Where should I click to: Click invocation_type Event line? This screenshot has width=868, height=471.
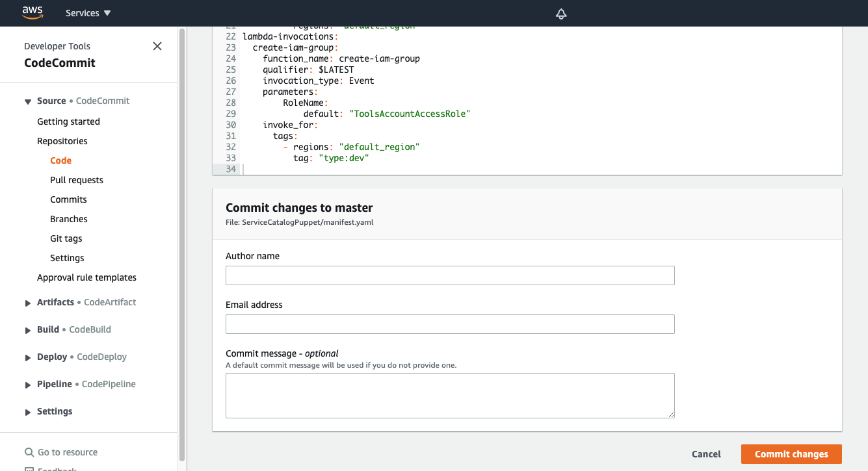(x=319, y=81)
